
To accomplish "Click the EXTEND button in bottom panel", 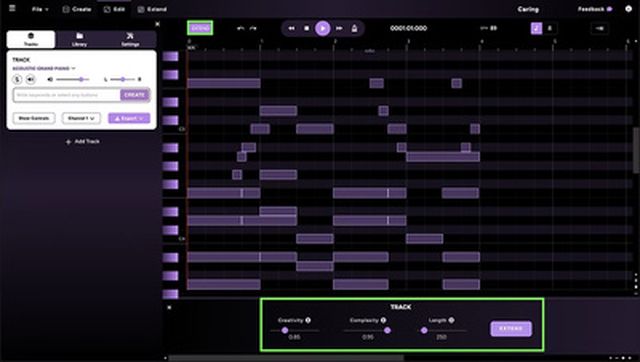I will coord(511,329).
